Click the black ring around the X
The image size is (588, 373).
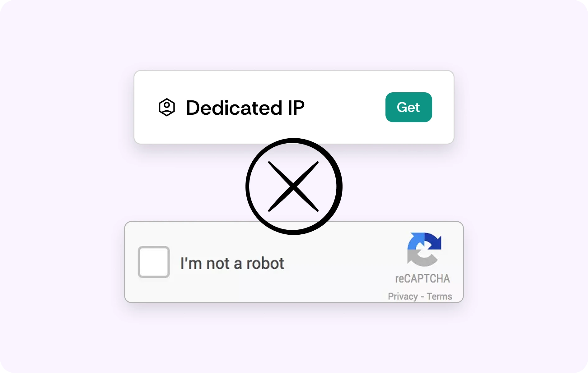click(x=248, y=186)
